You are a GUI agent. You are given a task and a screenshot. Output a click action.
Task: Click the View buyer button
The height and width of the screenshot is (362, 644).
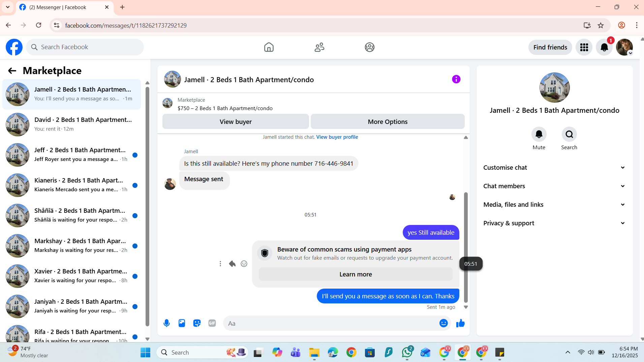236,122
